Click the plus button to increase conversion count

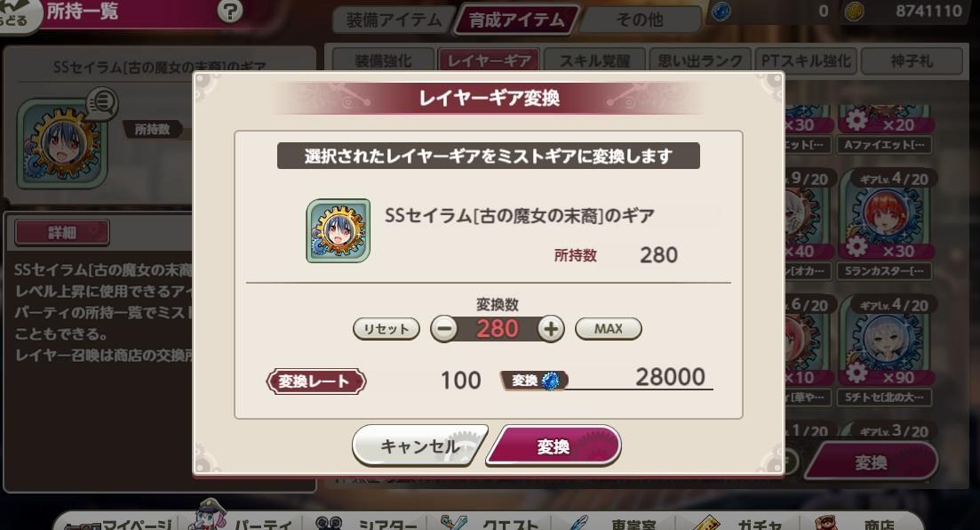pos(551,329)
